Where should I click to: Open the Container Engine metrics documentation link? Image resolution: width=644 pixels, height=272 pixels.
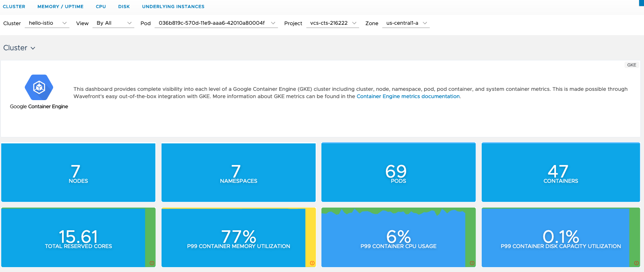[408, 96]
